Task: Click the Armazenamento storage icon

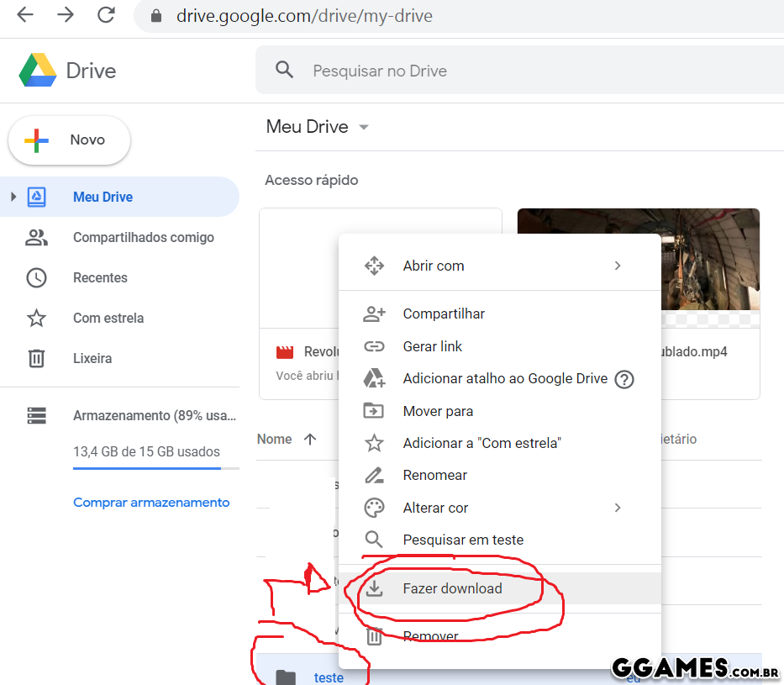Action: coord(36,415)
